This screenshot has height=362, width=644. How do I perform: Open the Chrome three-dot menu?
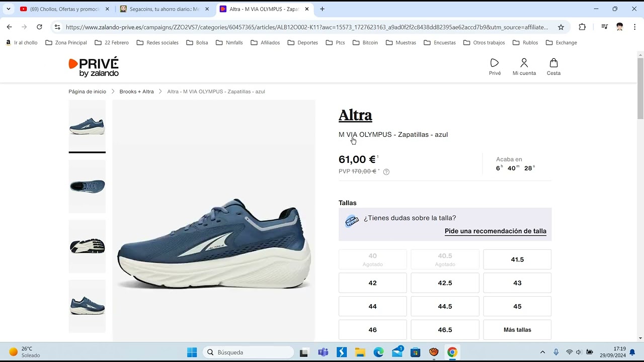[x=634, y=27]
